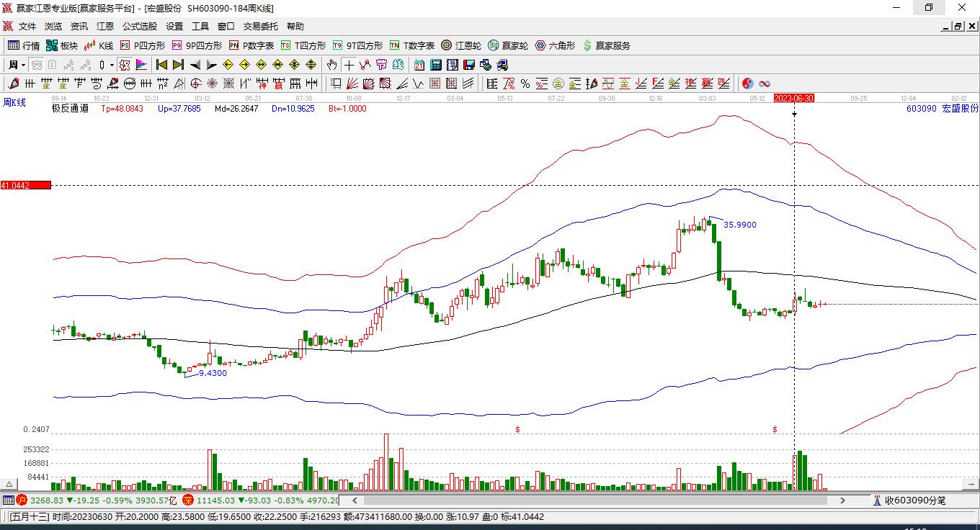Click the red crosshair target circle icon
The height and width of the screenshot is (530, 980).
pyautogui.click(x=195, y=84)
